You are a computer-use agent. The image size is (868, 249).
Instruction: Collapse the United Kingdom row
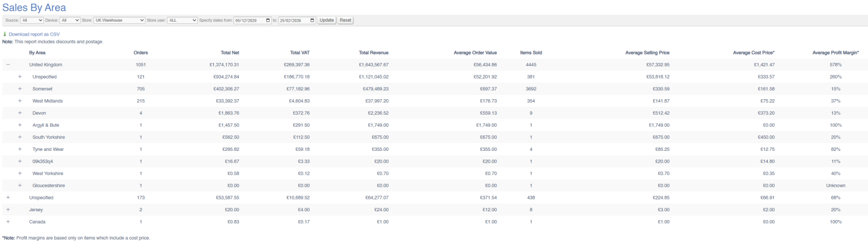click(x=8, y=65)
